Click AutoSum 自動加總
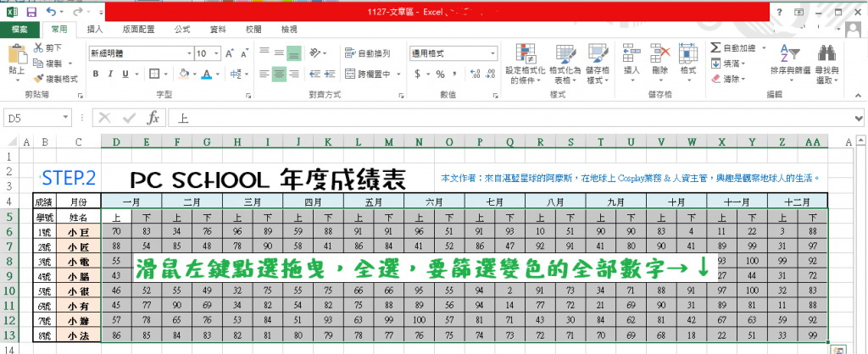 tap(733, 48)
